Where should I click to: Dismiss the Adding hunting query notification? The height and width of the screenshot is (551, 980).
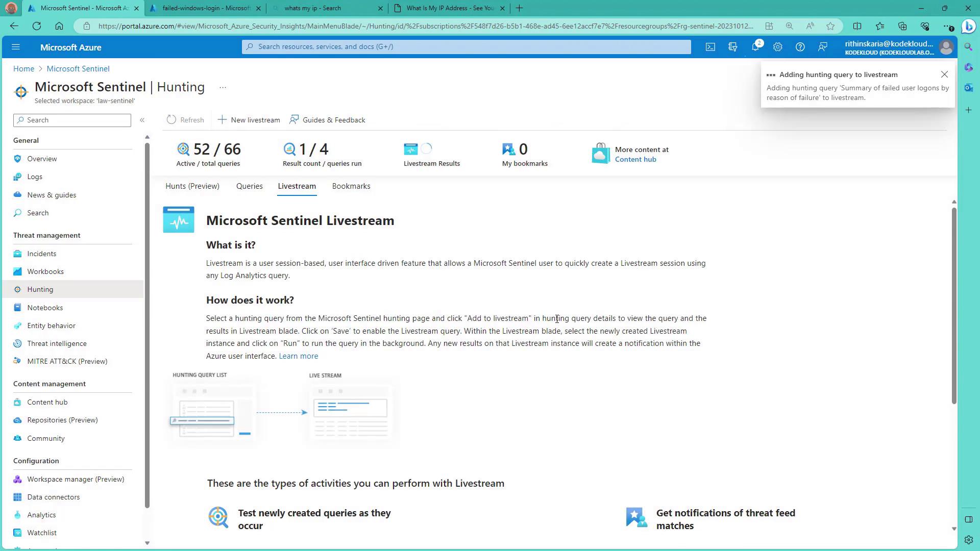pyautogui.click(x=944, y=74)
